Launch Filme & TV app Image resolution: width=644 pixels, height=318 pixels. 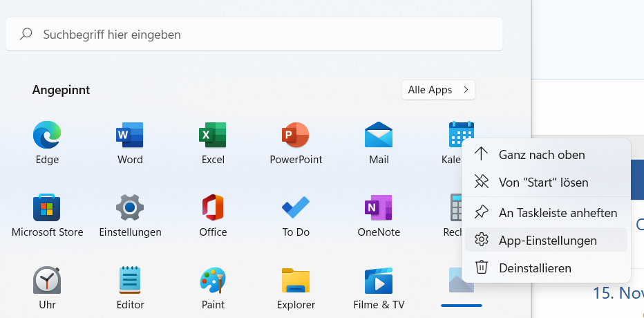[379, 288]
